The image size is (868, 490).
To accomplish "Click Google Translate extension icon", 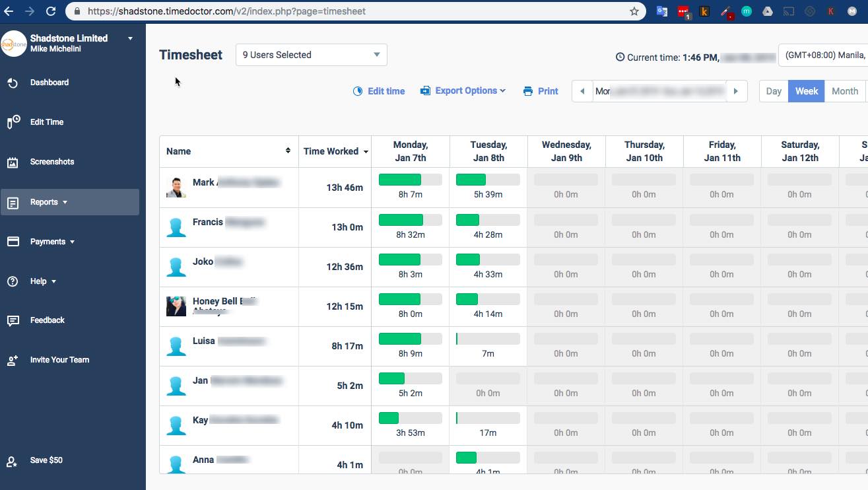I will point(662,11).
